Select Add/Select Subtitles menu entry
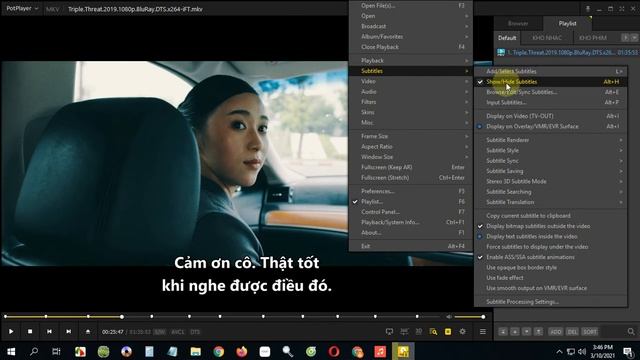Image resolution: width=640 pixels, height=360 pixels. coord(550,71)
